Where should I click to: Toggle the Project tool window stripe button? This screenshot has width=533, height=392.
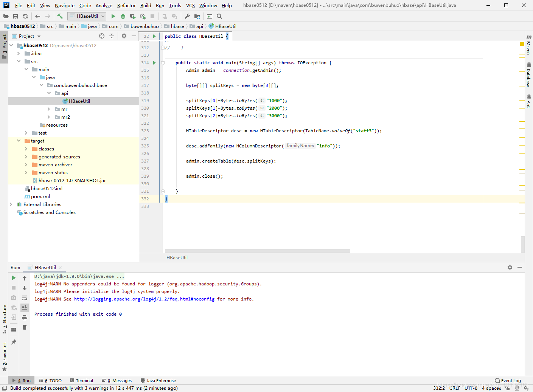tap(4, 47)
